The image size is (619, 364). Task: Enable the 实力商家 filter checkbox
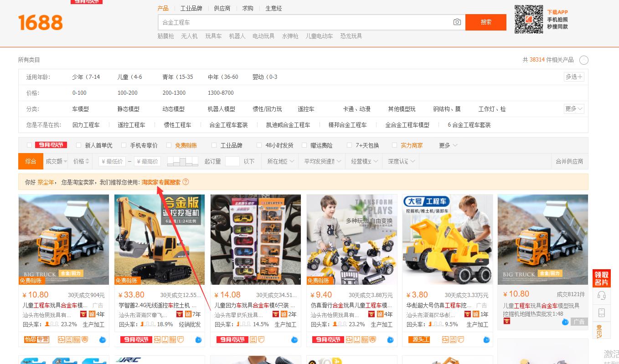[x=394, y=145]
